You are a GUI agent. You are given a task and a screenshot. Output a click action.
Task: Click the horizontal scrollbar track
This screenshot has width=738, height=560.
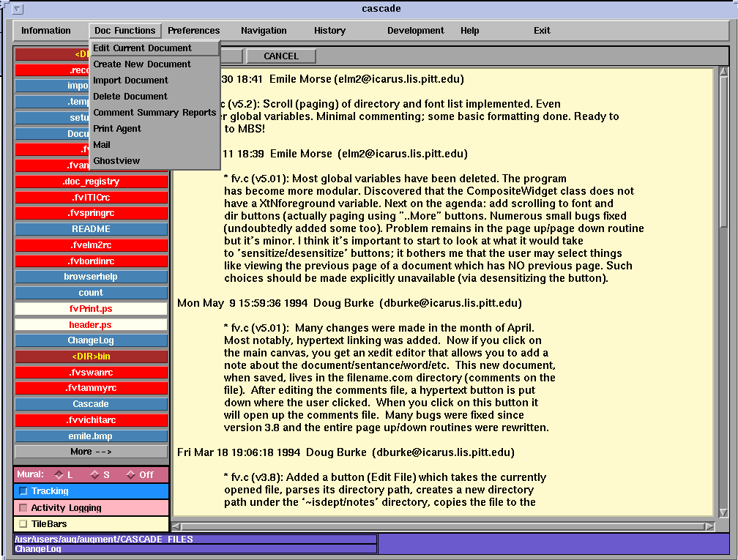click(443, 526)
